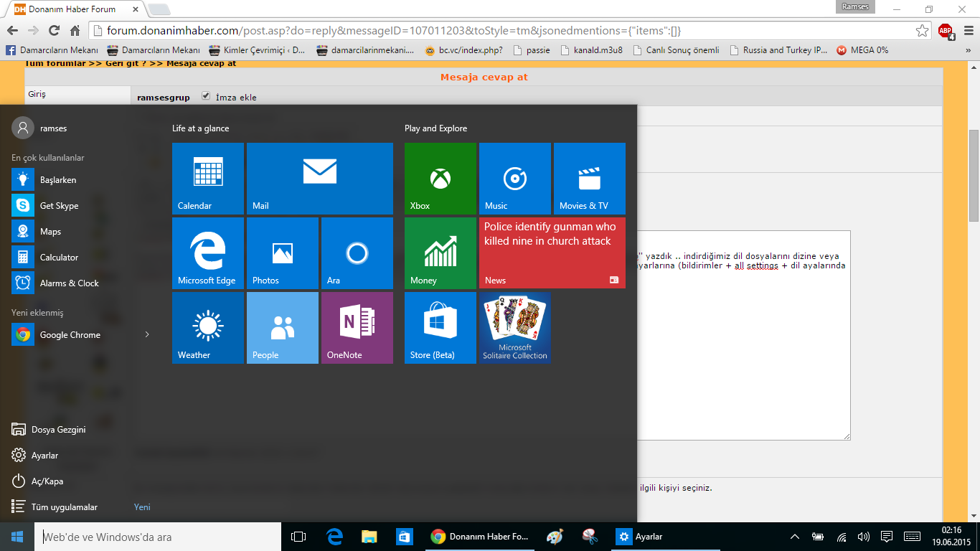Launch Microsoft Solitaire Collection tile
This screenshot has width=980, height=551.
[515, 328]
